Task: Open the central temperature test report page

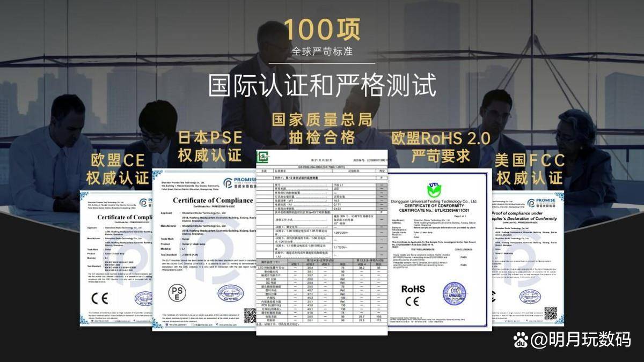Action: 321,242
